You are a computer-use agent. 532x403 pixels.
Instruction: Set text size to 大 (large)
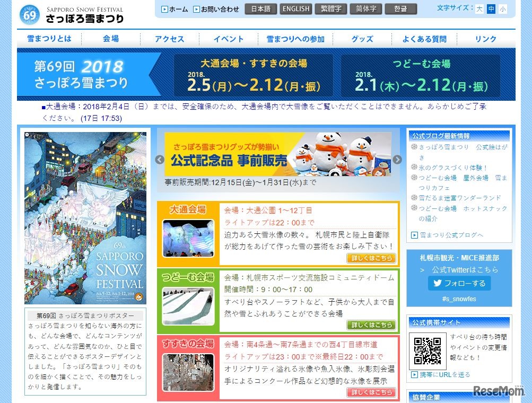479,9
